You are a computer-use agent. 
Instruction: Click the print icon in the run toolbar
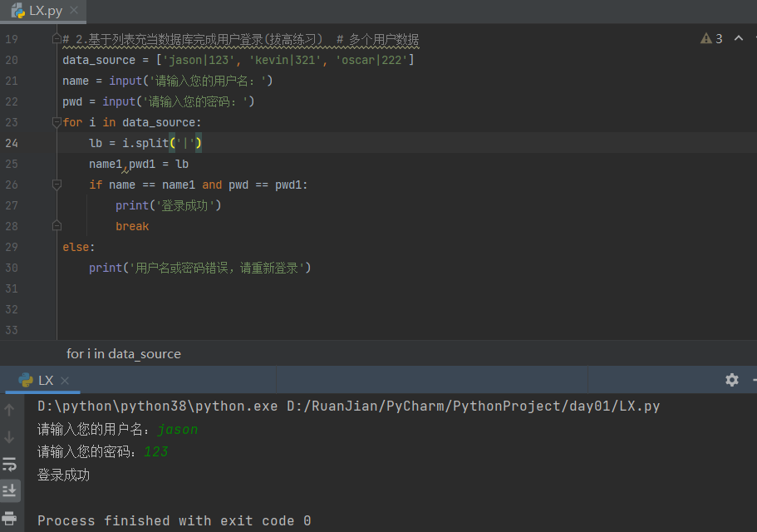tap(9, 519)
